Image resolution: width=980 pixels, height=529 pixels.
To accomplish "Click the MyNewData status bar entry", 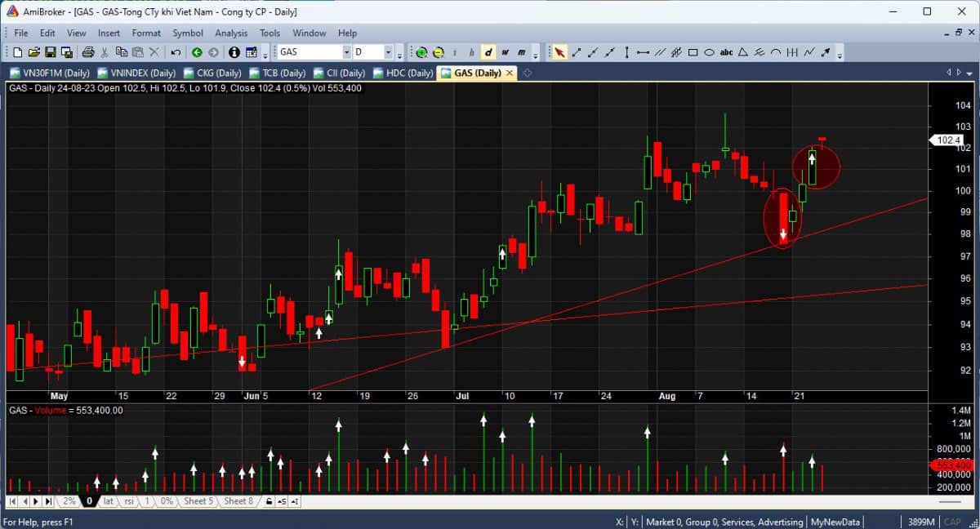I will (834, 522).
